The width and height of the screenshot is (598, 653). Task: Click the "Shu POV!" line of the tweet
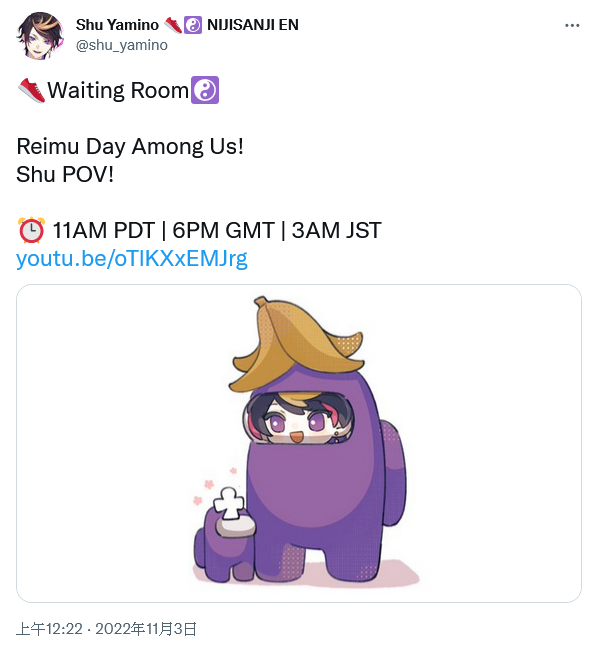(x=65, y=174)
